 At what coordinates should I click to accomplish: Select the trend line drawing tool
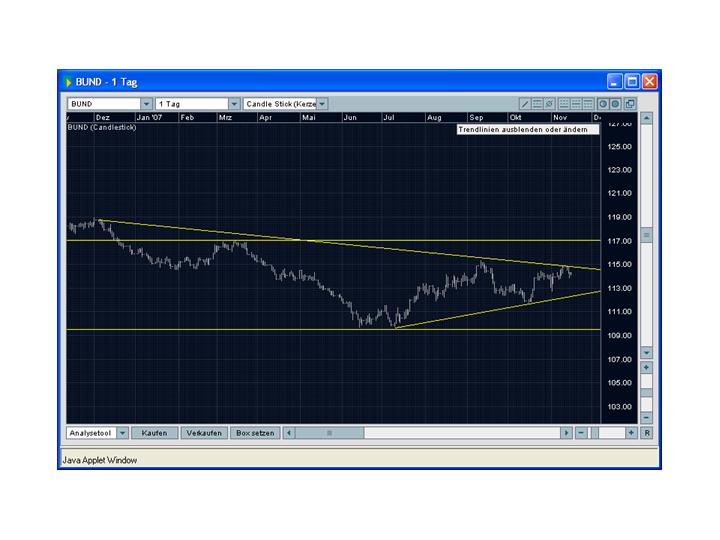[525, 104]
